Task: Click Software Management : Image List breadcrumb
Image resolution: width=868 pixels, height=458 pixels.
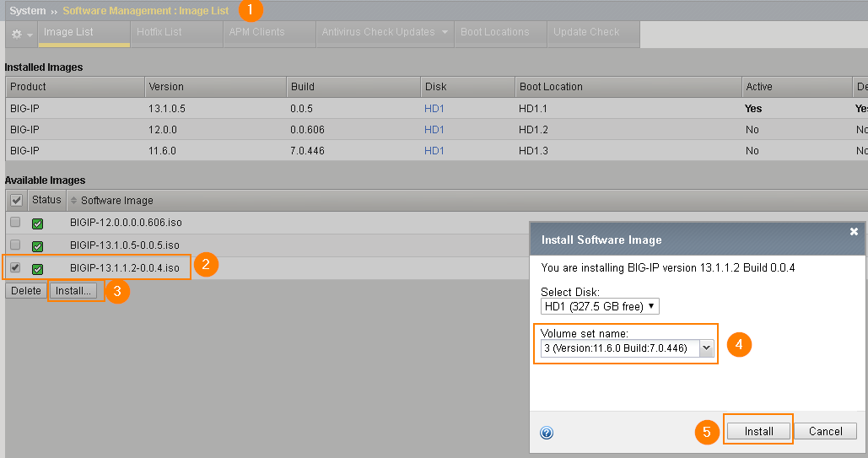Action: [x=146, y=11]
